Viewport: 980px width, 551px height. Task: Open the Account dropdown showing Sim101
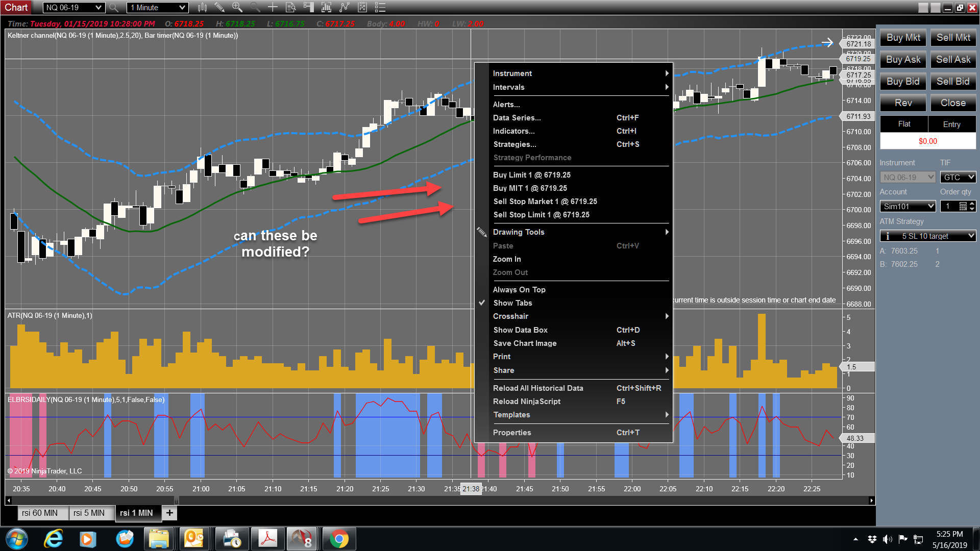(908, 206)
